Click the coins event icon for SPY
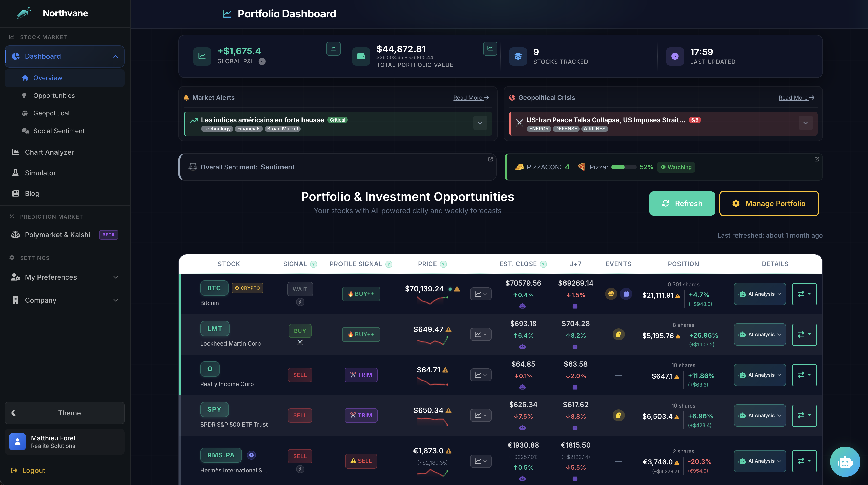This screenshot has width=868, height=485. click(x=618, y=415)
